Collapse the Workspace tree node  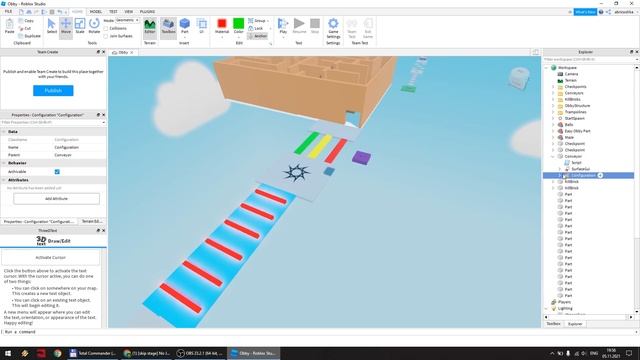coord(547,68)
